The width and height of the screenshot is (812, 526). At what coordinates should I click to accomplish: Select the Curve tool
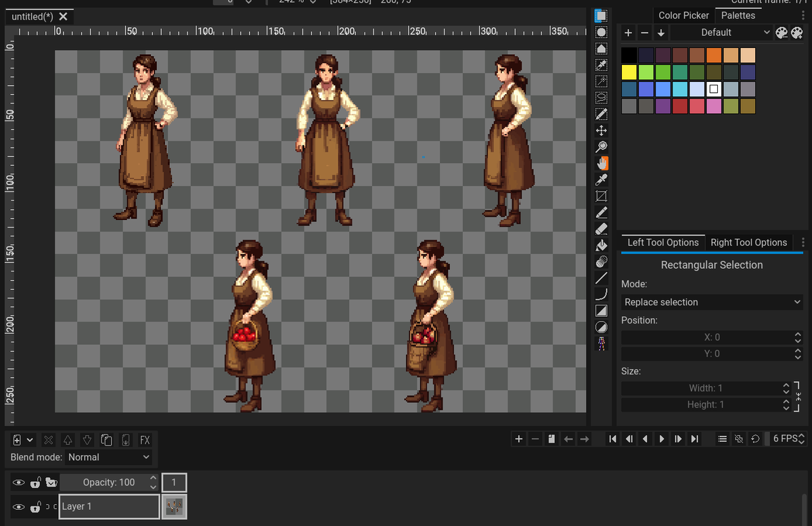tap(601, 294)
